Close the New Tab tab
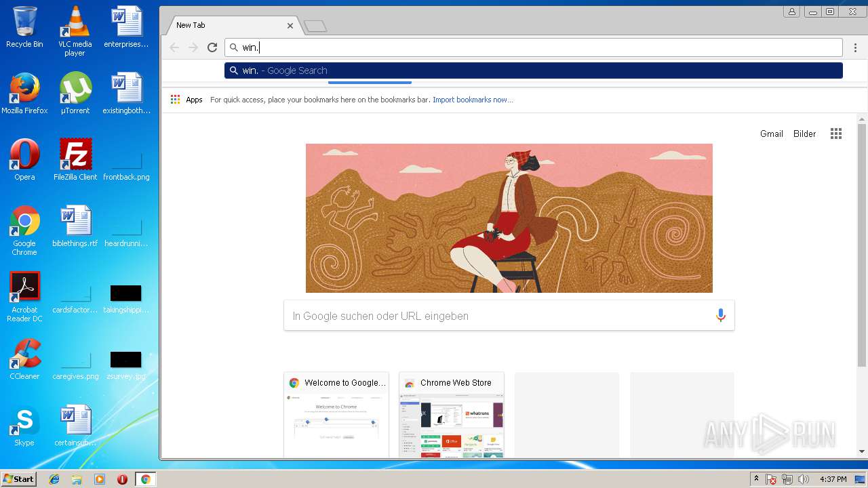This screenshot has width=868, height=488. pos(290,25)
